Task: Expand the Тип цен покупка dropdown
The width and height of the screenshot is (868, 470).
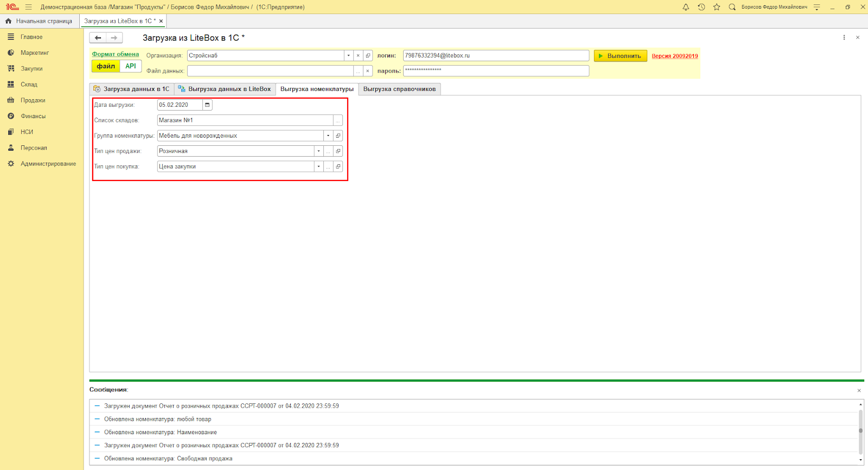Action: point(318,166)
